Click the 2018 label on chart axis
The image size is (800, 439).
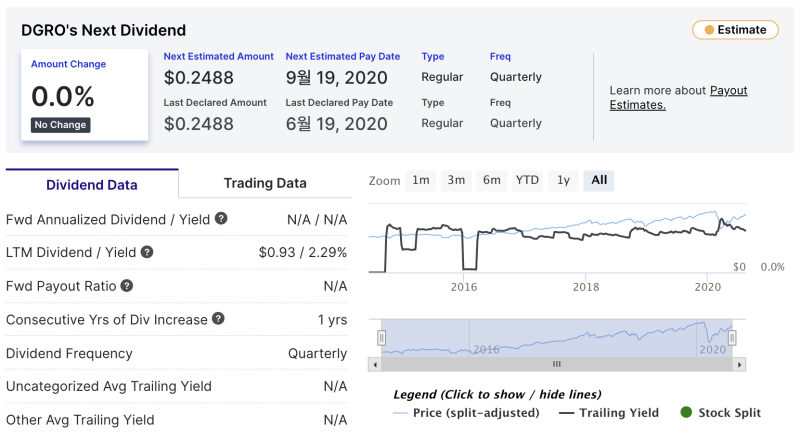point(586,287)
